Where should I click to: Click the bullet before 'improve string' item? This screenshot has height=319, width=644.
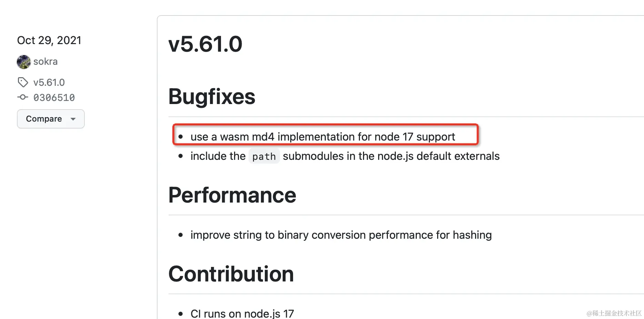[180, 235]
